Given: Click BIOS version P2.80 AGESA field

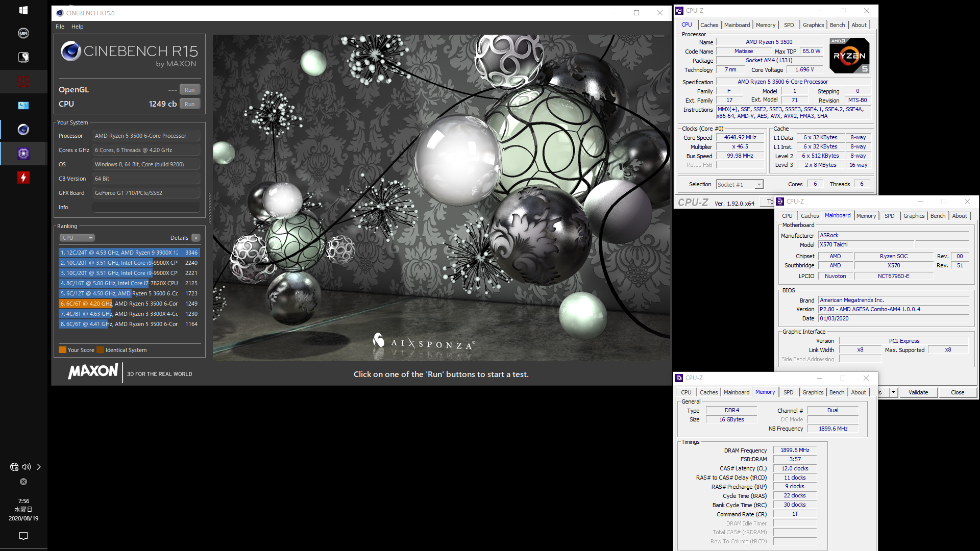Looking at the screenshot, I should click(893, 309).
